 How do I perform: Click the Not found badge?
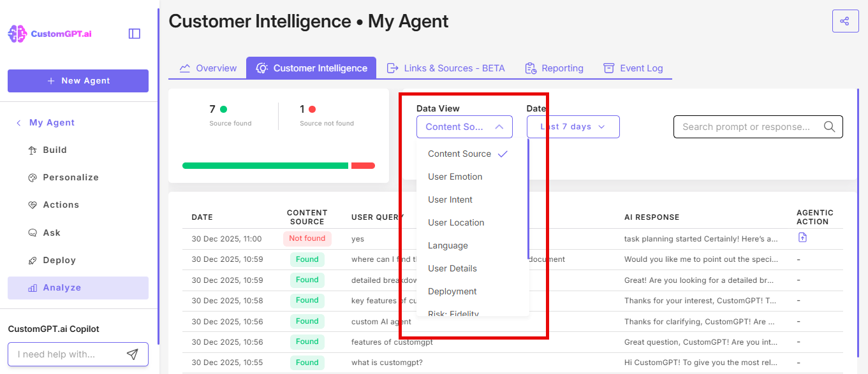[307, 238]
